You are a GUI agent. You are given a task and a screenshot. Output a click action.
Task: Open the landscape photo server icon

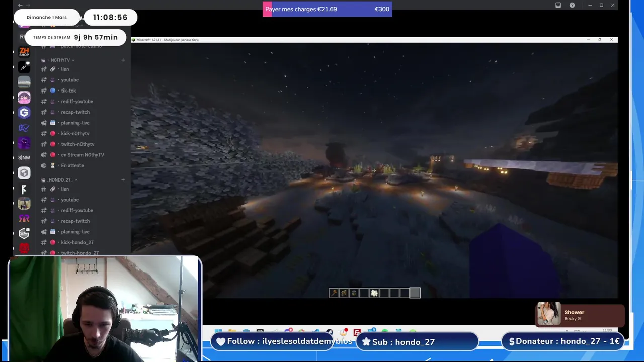24,82
